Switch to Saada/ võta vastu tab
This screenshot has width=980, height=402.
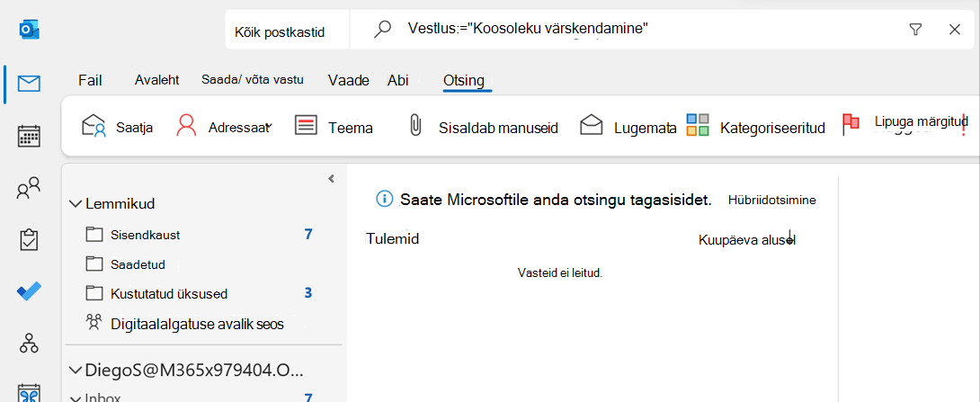click(253, 80)
